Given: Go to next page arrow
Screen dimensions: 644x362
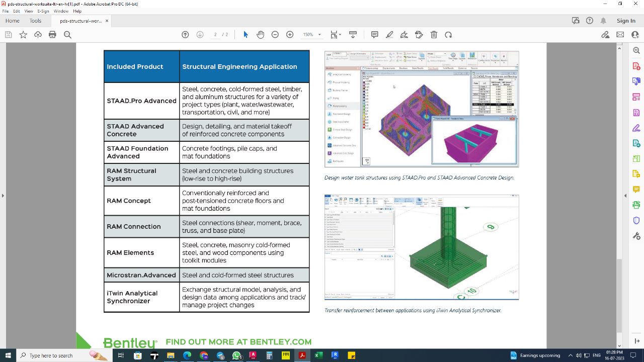Looking at the screenshot, I should [x=200, y=35].
